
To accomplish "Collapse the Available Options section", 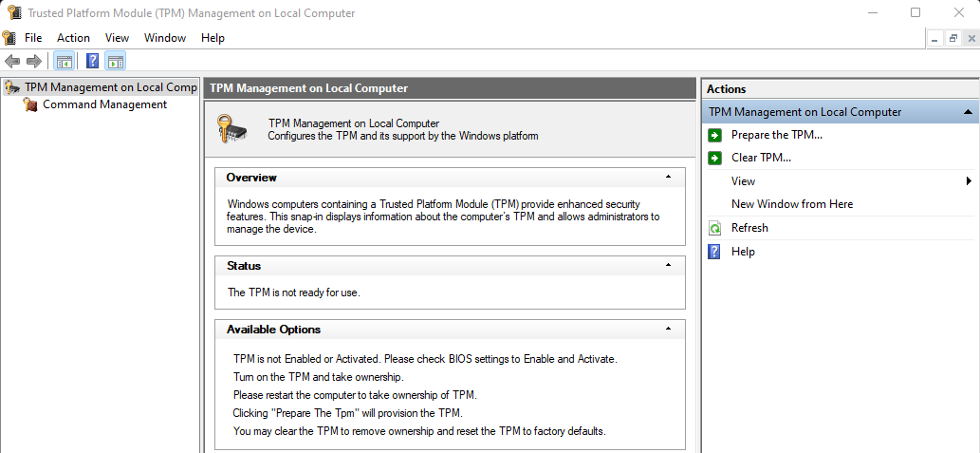I will (x=668, y=330).
